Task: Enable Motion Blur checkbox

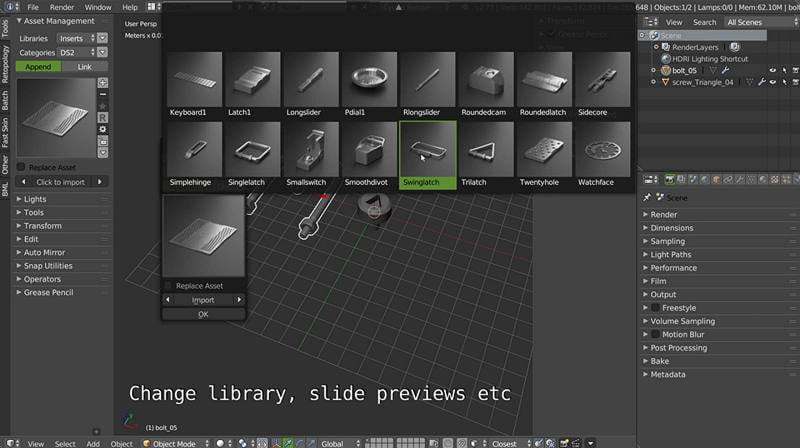Action: point(656,334)
